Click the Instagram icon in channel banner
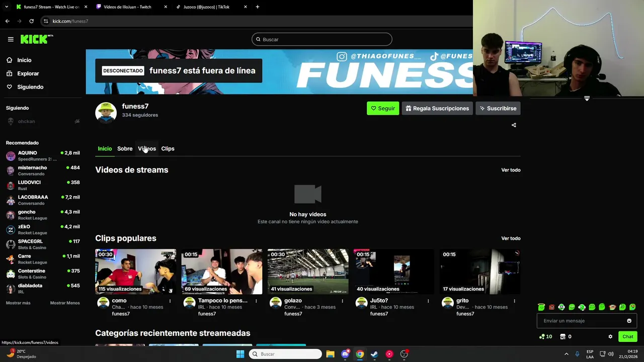The width and height of the screenshot is (644, 362). click(x=342, y=56)
